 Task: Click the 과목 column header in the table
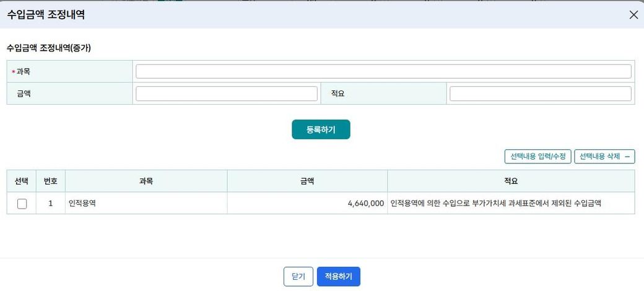(146, 181)
